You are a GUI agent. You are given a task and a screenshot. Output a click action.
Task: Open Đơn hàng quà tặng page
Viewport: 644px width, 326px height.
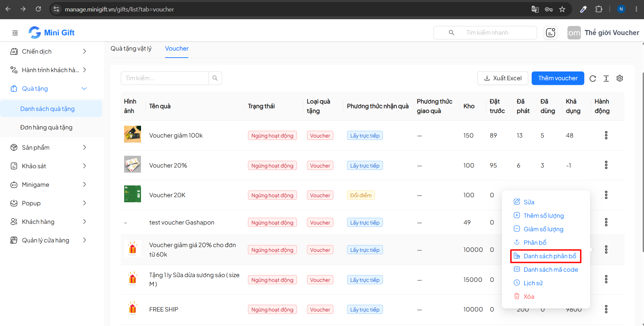(46, 127)
